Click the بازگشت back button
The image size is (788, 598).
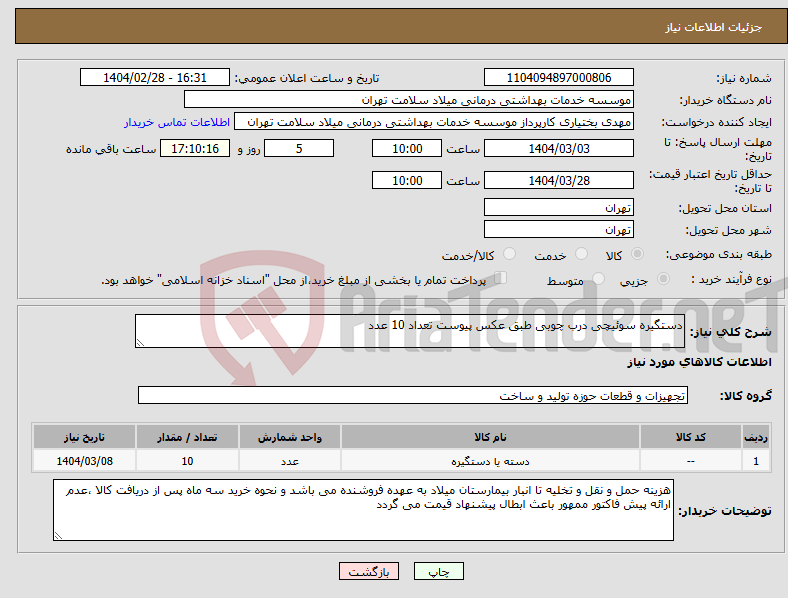point(369,571)
